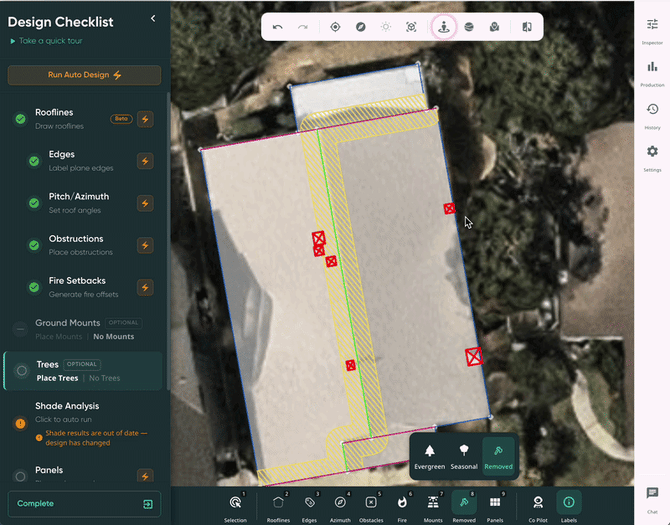Image resolution: width=670 pixels, height=525 pixels.
Task: Choose the Fire setbacks tool
Action: [402, 502]
